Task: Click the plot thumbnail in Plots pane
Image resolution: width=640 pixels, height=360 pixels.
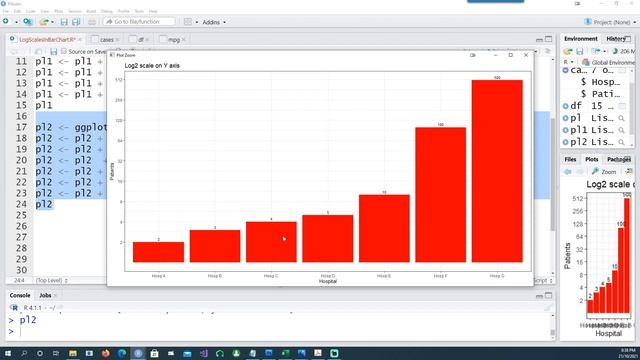Action: click(600, 259)
